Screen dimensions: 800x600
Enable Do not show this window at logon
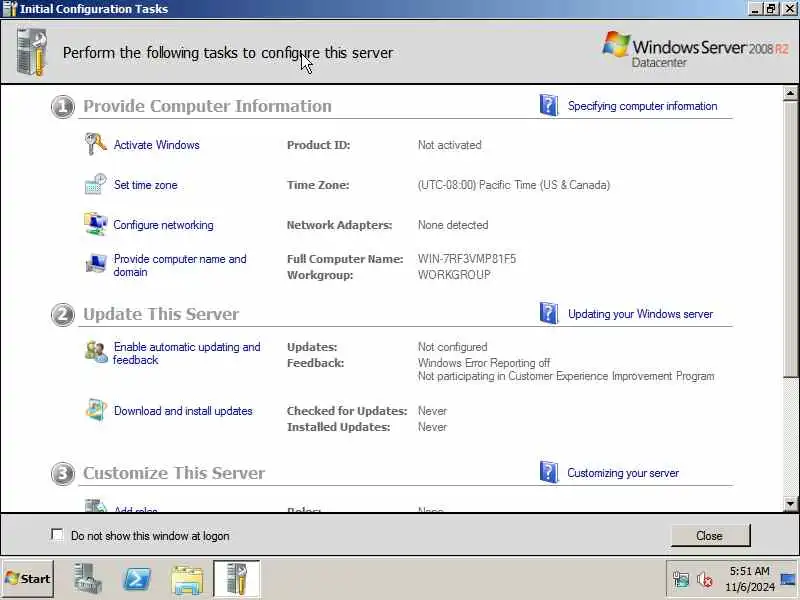[x=57, y=535]
